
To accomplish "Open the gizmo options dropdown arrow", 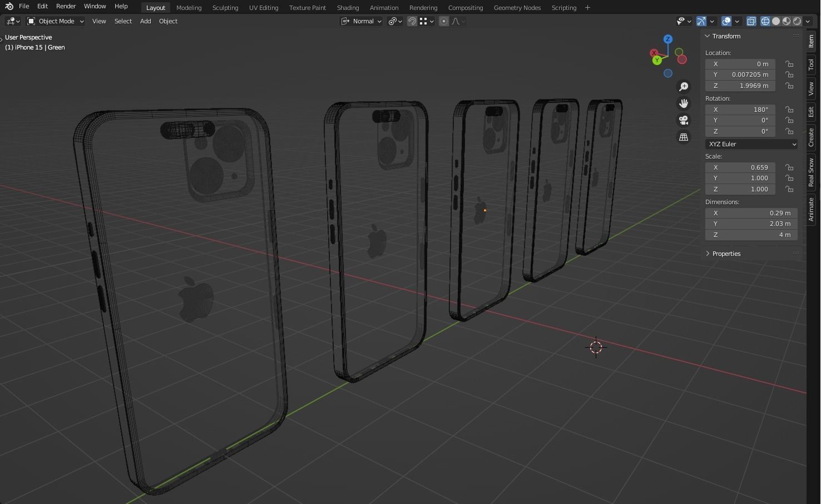I will [x=712, y=21].
